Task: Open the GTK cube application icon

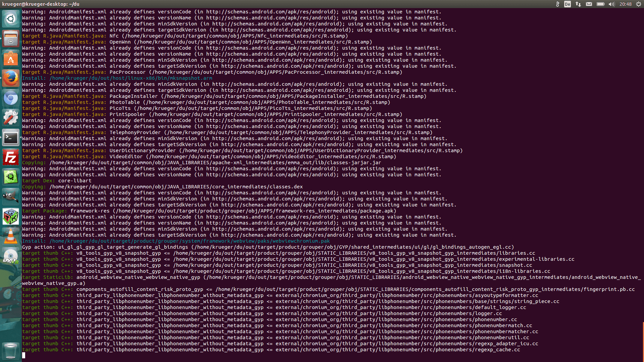Action: point(11,217)
